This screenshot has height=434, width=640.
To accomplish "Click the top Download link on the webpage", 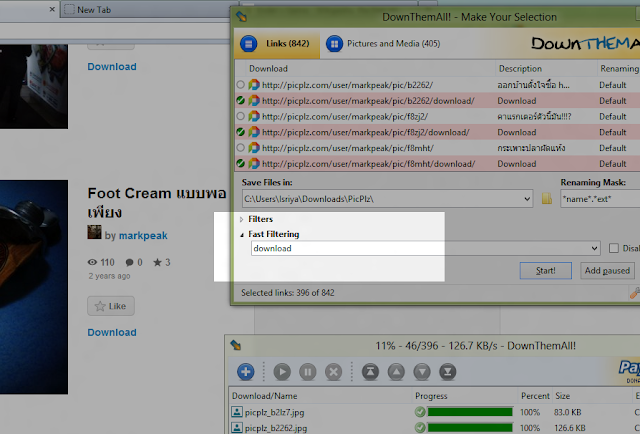I will pyautogui.click(x=112, y=67).
